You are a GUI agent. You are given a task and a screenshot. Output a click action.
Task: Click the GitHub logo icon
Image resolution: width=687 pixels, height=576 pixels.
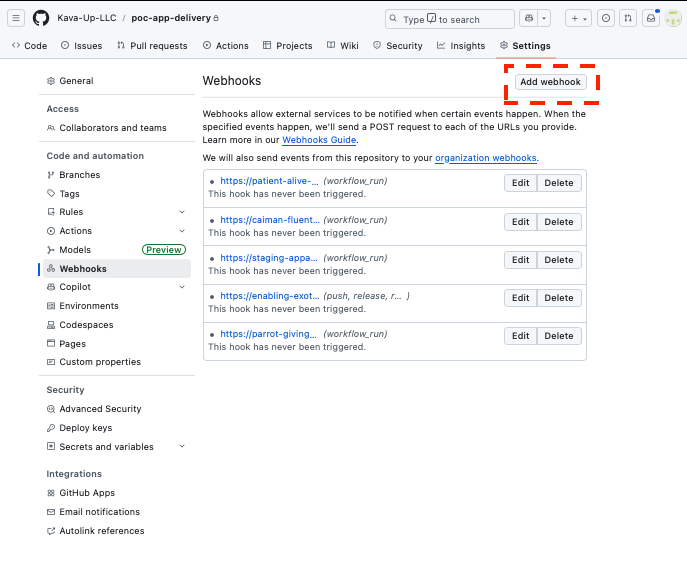pos(41,18)
